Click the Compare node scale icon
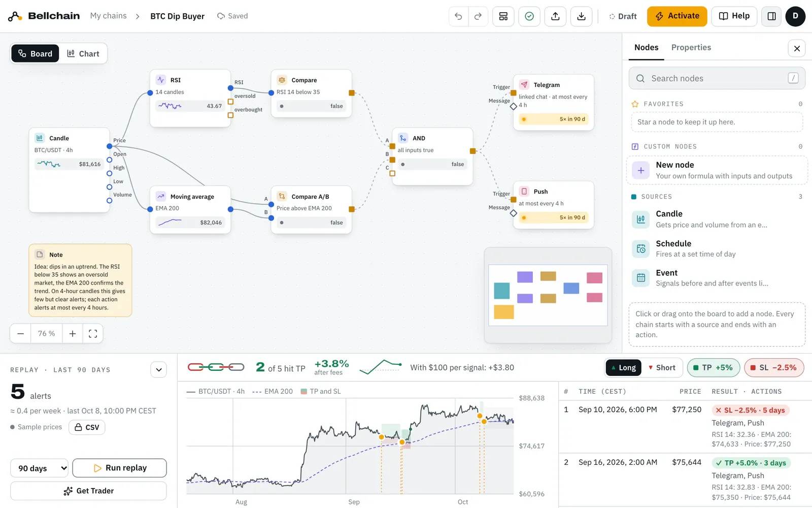Viewport: 812px width, 508px height. click(x=282, y=80)
